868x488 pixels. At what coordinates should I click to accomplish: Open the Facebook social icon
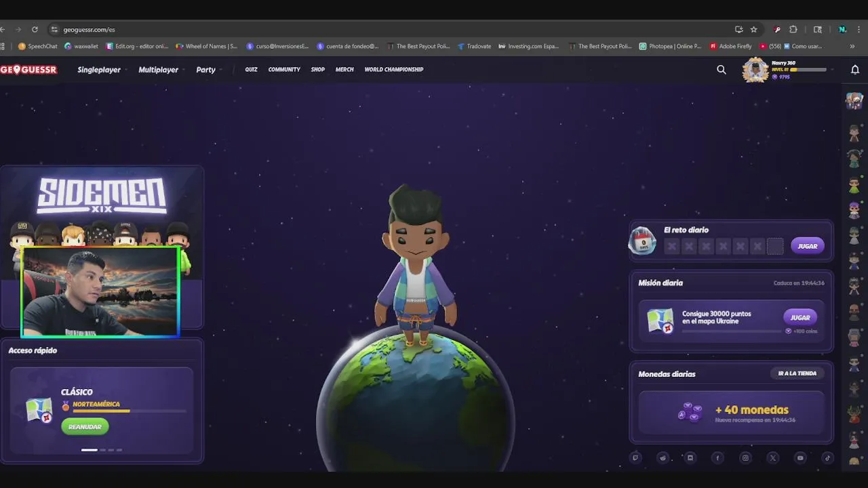coord(717,457)
